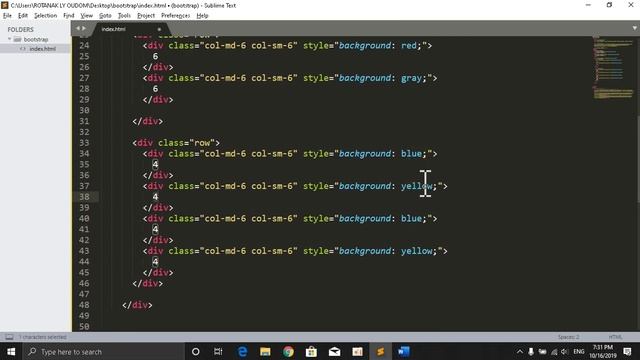Change indentation via Spaces: 2
This screenshot has height=360, width=640.
pos(569,337)
